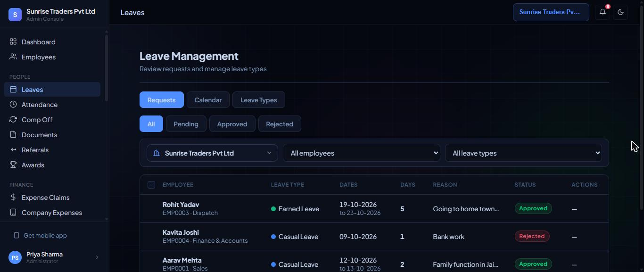The image size is (644, 272).
Task: Open Expense Claims page
Action: click(x=52, y=198)
